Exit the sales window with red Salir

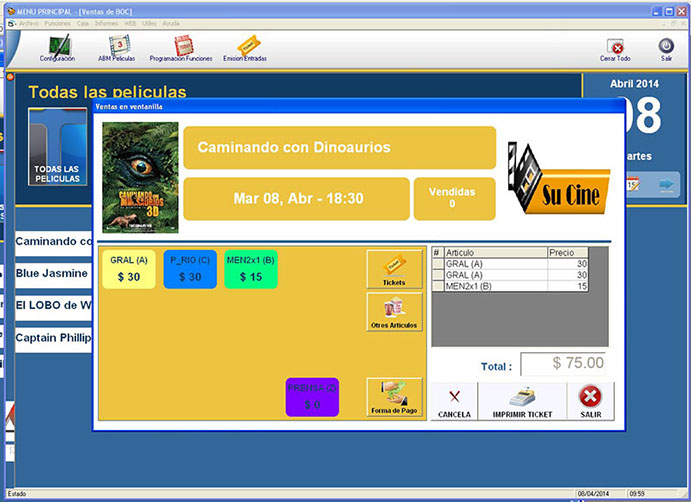click(589, 402)
